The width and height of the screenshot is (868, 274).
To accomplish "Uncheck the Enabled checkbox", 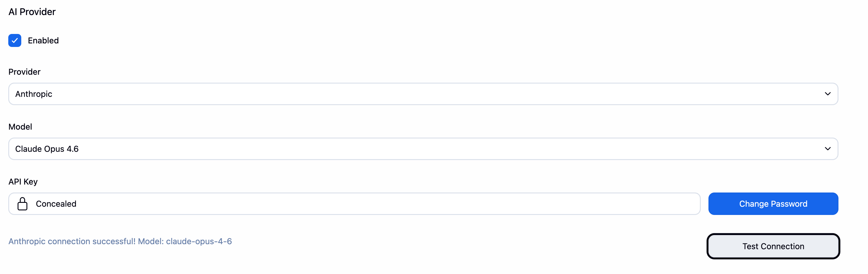I will [x=15, y=40].
